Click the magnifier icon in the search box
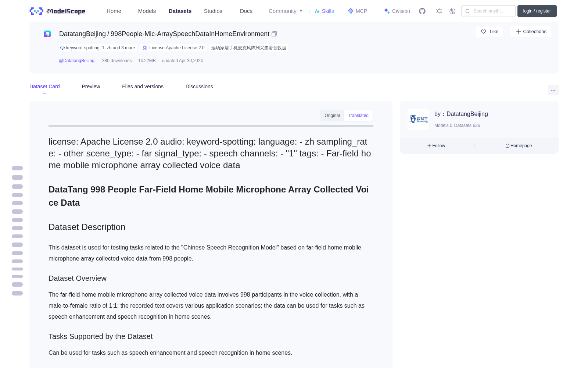Viewport: 588px width, 368px height. [467, 11]
